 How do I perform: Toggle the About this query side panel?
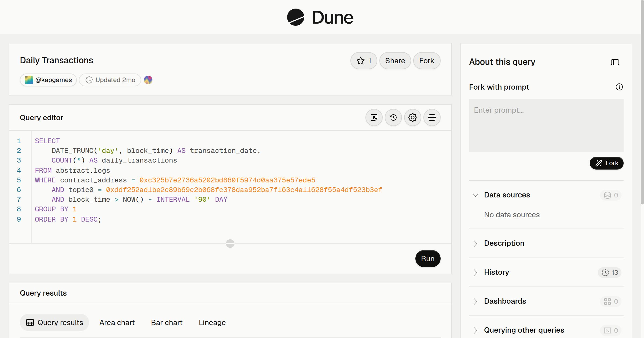pyautogui.click(x=615, y=62)
